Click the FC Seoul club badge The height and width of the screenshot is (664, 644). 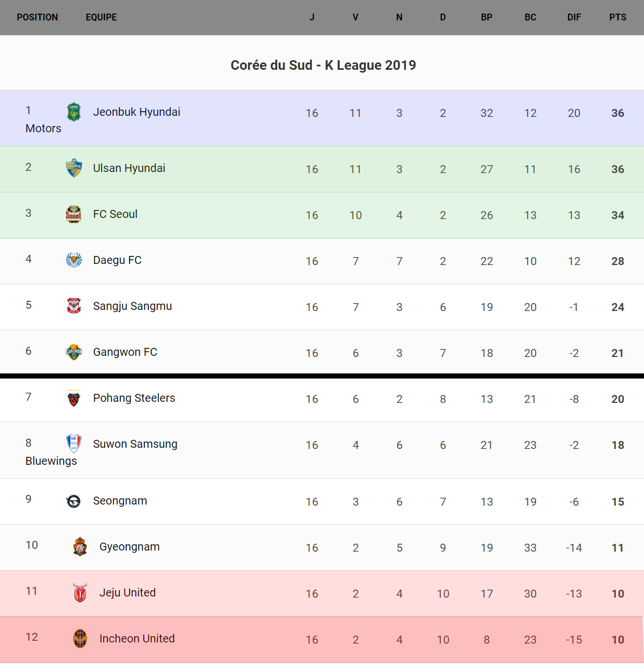[x=74, y=214]
